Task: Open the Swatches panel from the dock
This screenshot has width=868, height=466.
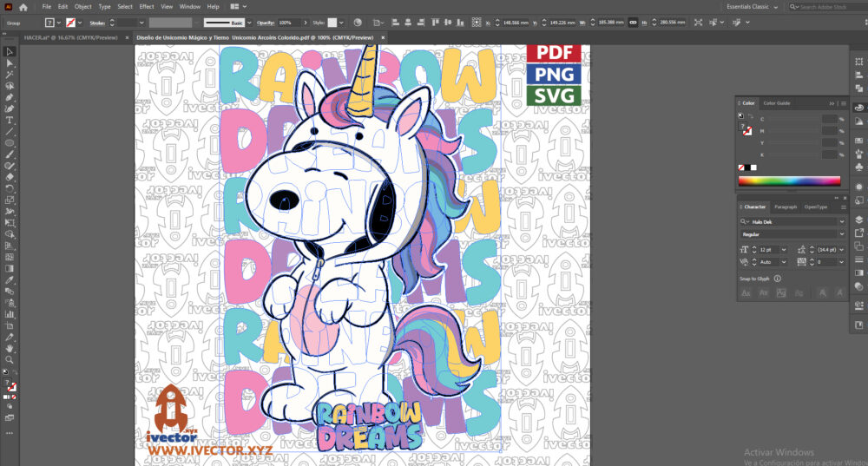Action: (858, 141)
